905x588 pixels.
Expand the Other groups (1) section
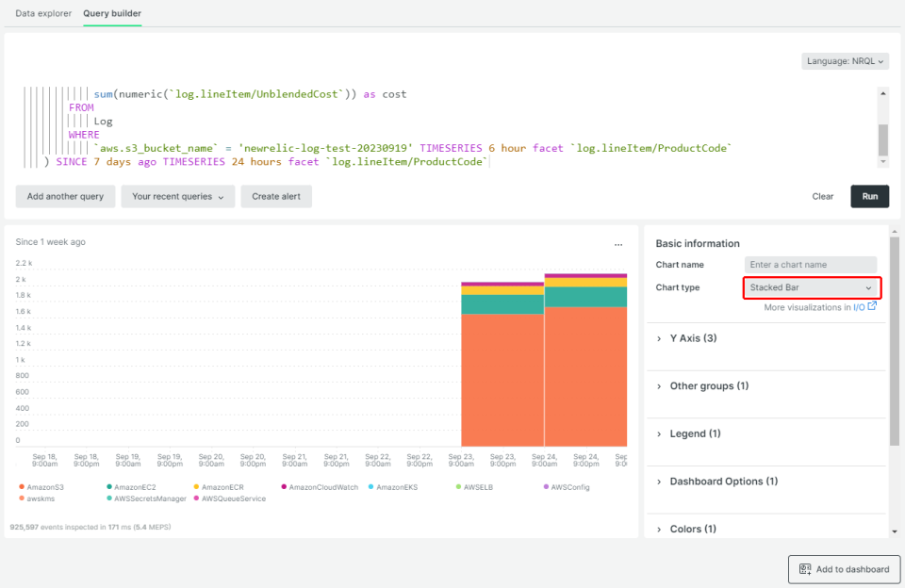pyautogui.click(x=708, y=385)
